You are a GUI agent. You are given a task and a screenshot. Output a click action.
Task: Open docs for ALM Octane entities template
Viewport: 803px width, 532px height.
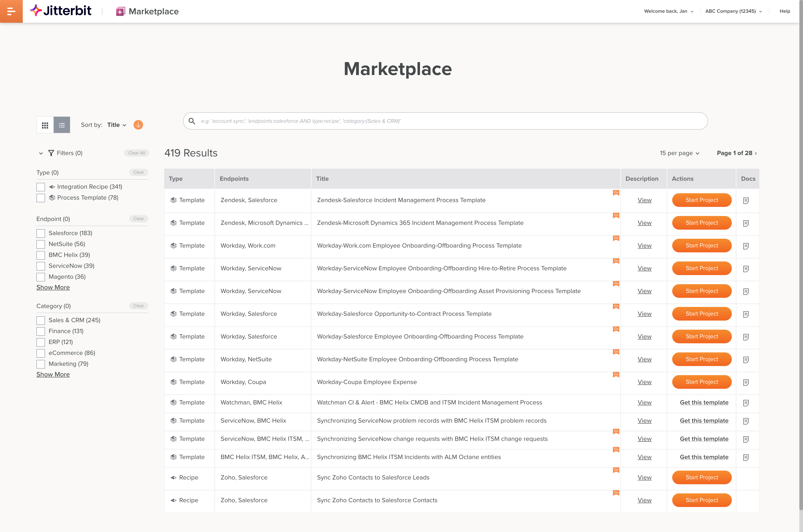pyautogui.click(x=746, y=457)
